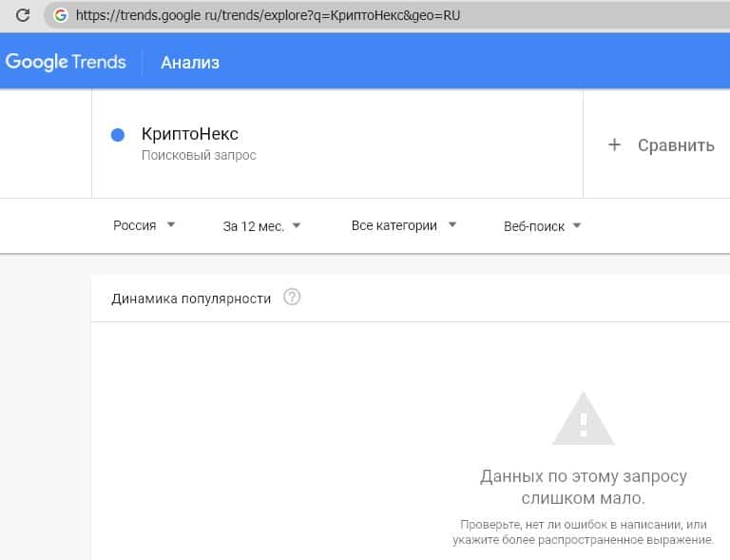Click the Динамика популярности heading
Screen dimensions: 730x560
click(x=191, y=298)
